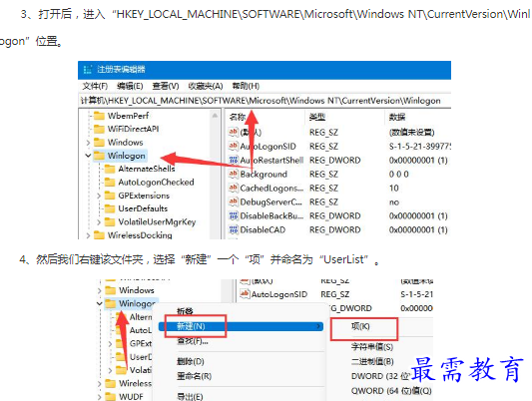The width and height of the screenshot is (532, 401).
Task: Click the AlternateShells folder icon
Action: [x=110, y=169]
